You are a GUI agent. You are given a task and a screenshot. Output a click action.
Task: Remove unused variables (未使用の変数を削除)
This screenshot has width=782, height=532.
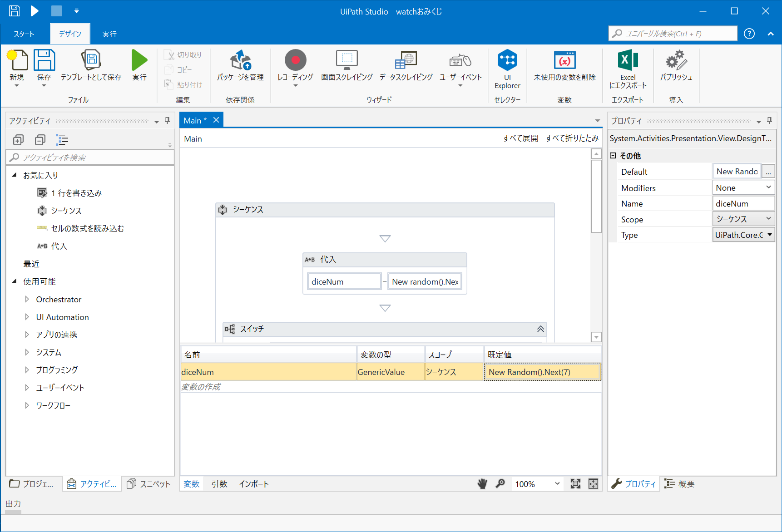click(564, 60)
